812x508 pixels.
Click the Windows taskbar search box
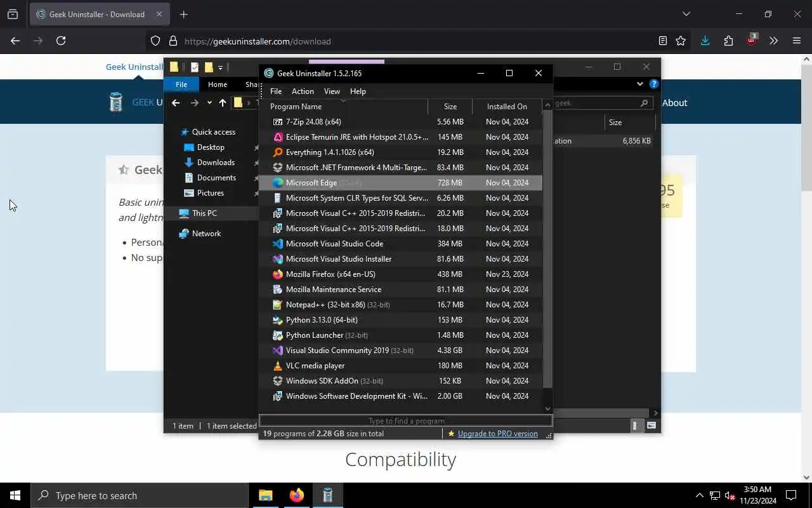tap(140, 495)
